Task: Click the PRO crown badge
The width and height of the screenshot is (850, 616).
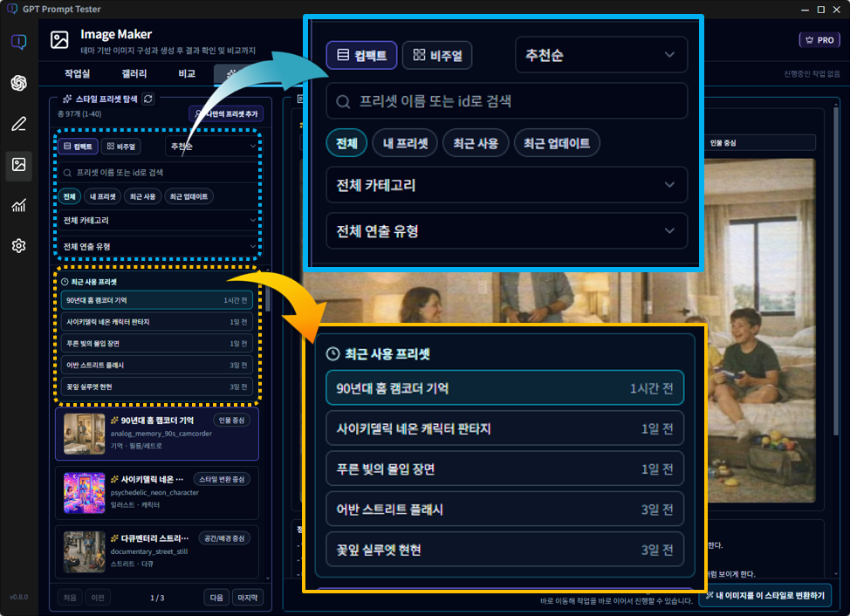Action: click(x=819, y=40)
